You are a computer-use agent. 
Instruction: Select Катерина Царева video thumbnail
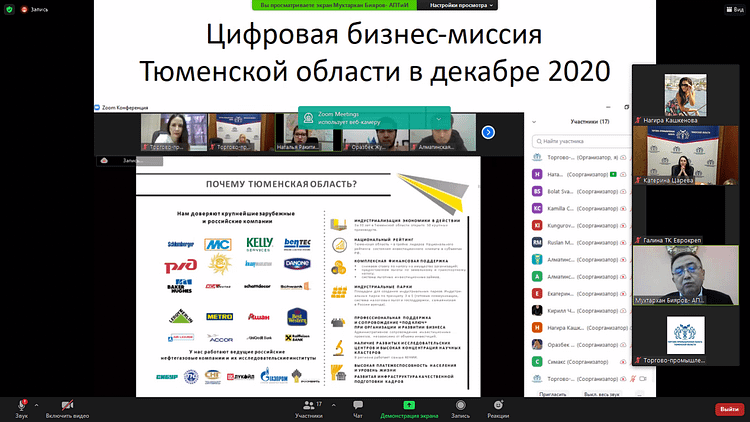685,155
